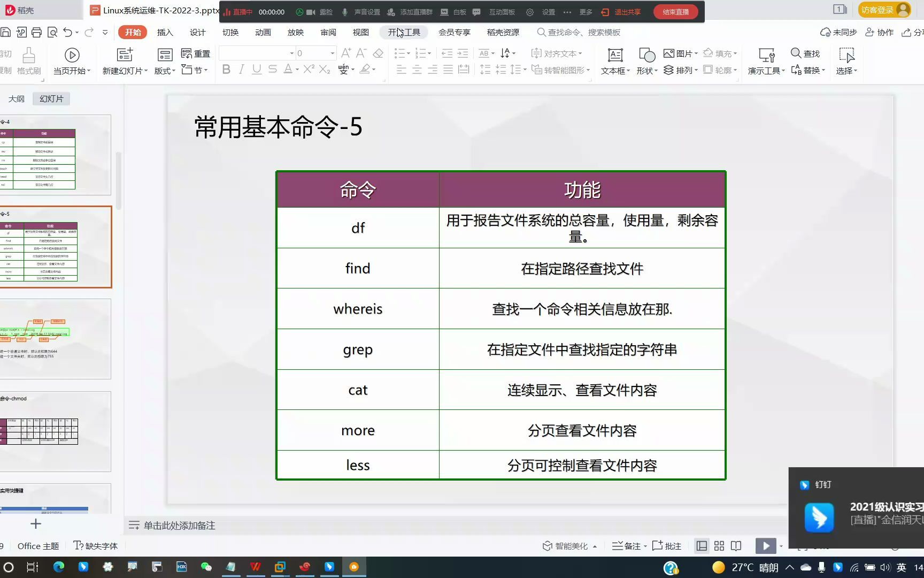Switch to the 插入 Insert tab

click(x=165, y=32)
